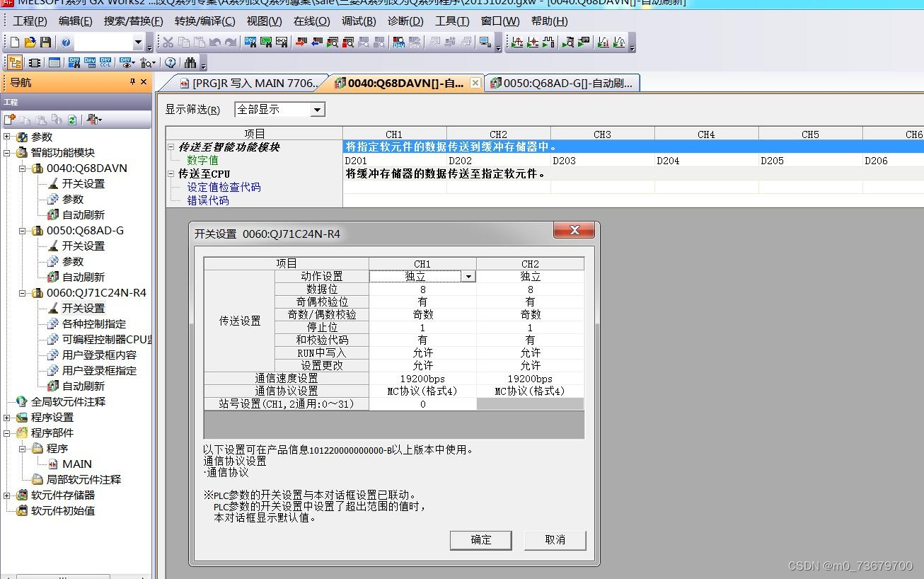Save project with the floppy disk icon
924x579 pixels.
pyautogui.click(x=45, y=42)
